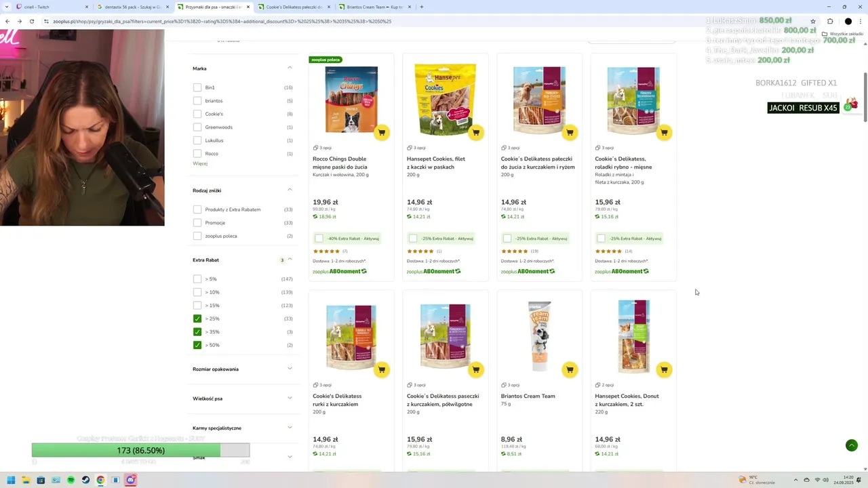Add Briantos Cream Team to cart

pos(570,369)
